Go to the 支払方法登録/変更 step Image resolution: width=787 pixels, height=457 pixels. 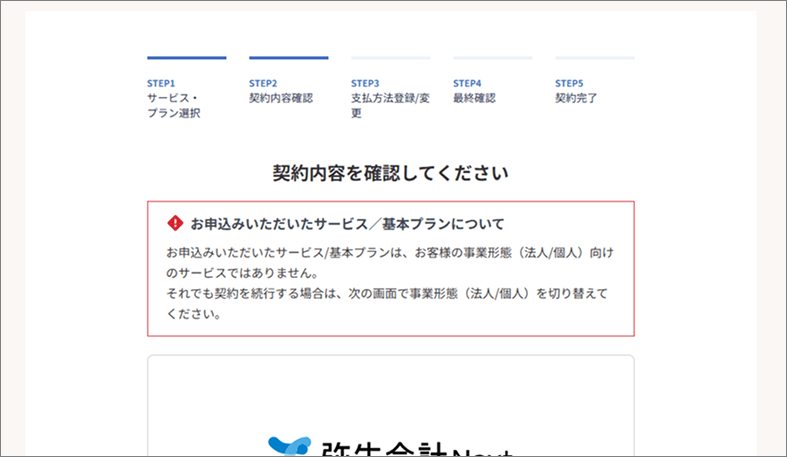390,105
